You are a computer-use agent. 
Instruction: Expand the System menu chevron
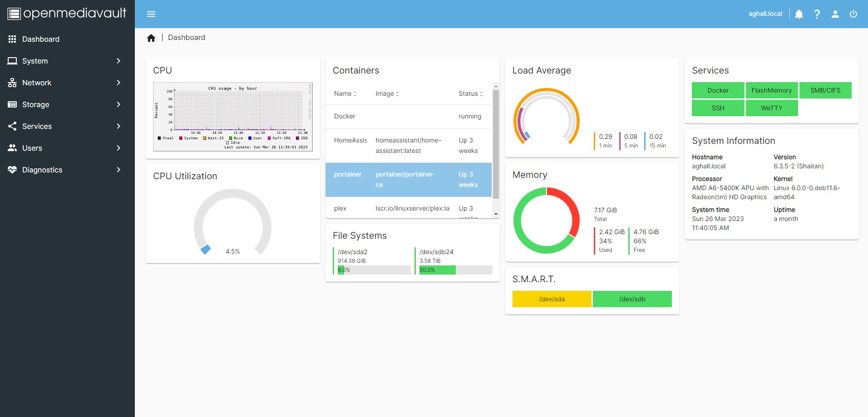pos(118,61)
